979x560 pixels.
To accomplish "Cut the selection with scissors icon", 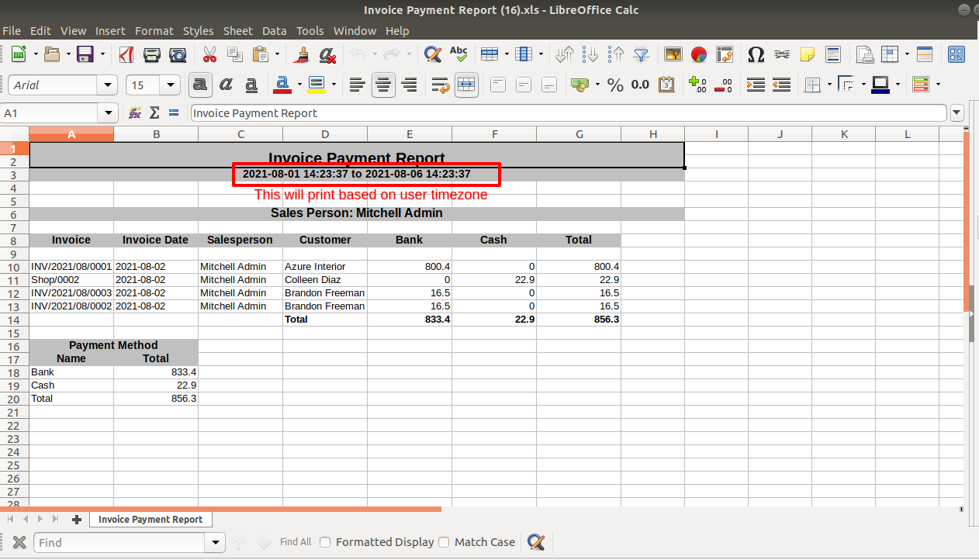I will pos(209,54).
